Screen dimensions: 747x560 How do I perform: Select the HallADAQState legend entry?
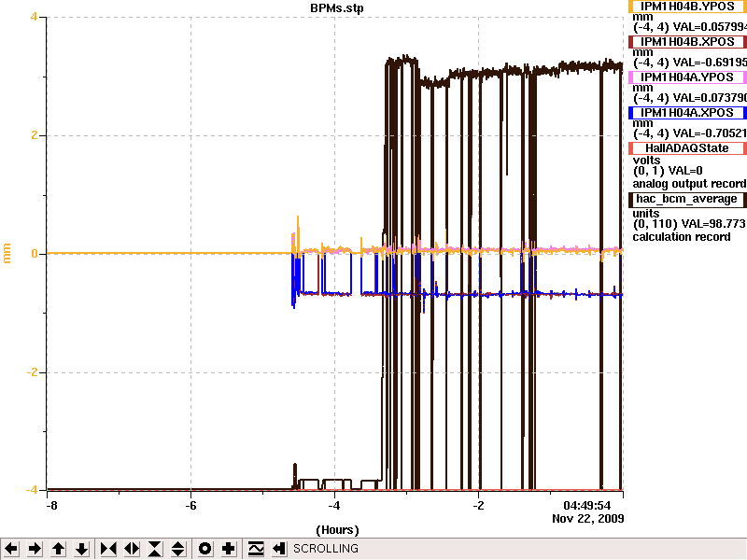pyautogui.click(x=687, y=148)
